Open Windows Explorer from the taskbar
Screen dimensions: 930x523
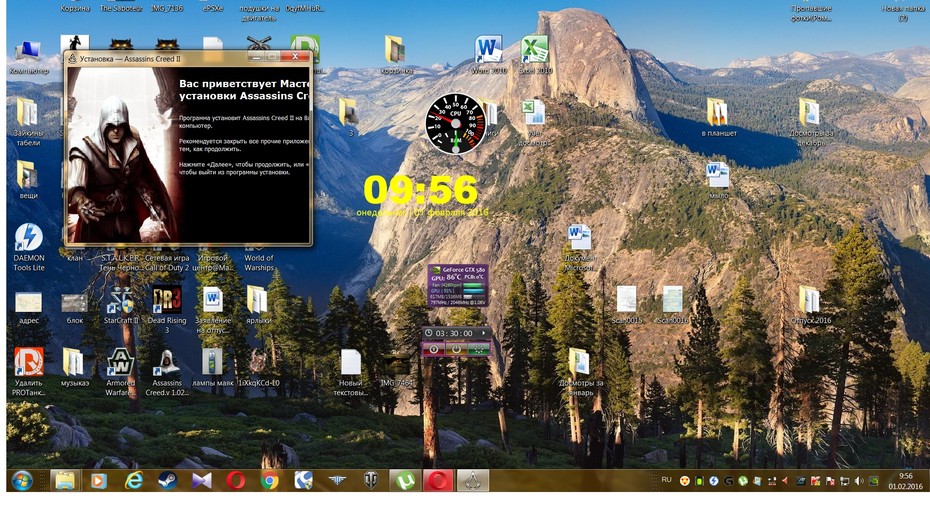tap(65, 480)
